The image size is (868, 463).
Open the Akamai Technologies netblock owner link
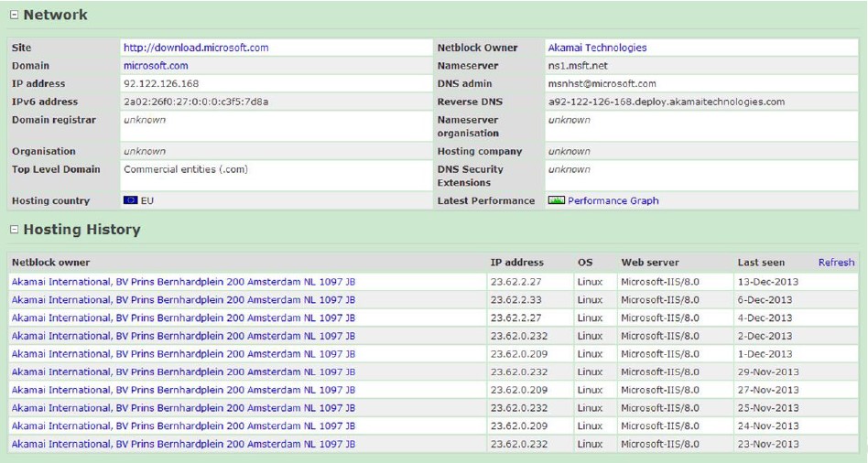597,48
